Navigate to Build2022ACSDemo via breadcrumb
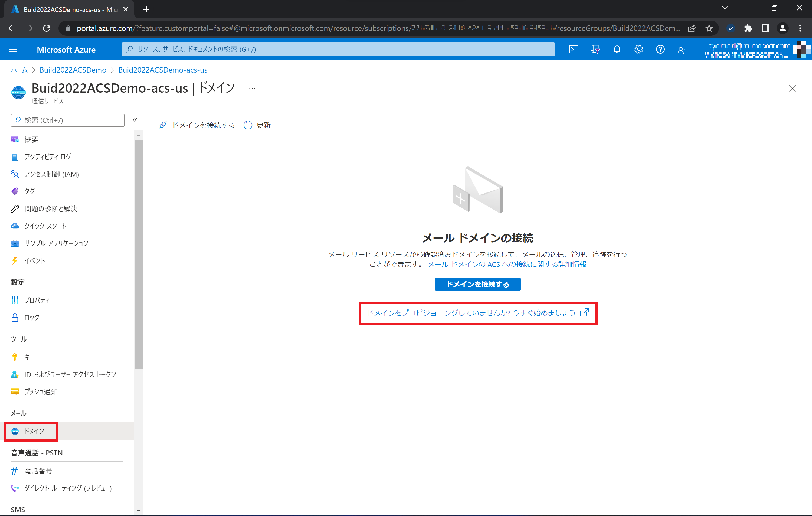 (73, 70)
